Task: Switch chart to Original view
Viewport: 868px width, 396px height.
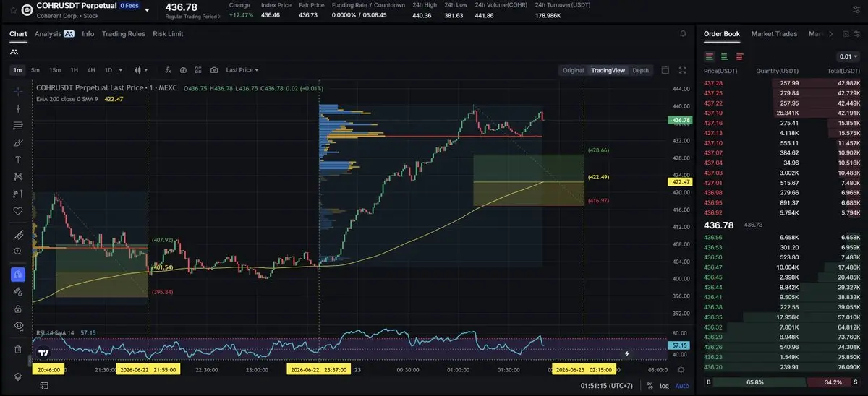Action: [x=573, y=70]
